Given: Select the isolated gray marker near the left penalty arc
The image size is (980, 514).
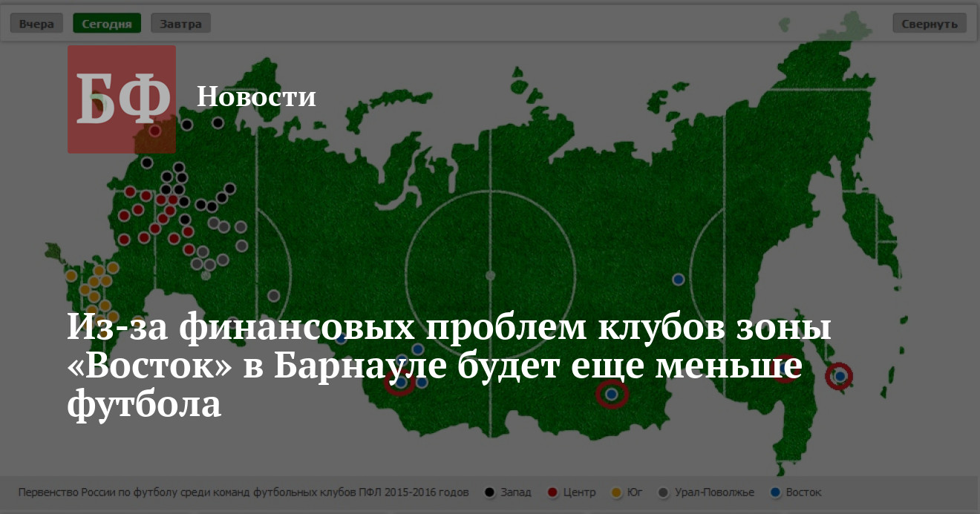Looking at the screenshot, I should [274, 295].
